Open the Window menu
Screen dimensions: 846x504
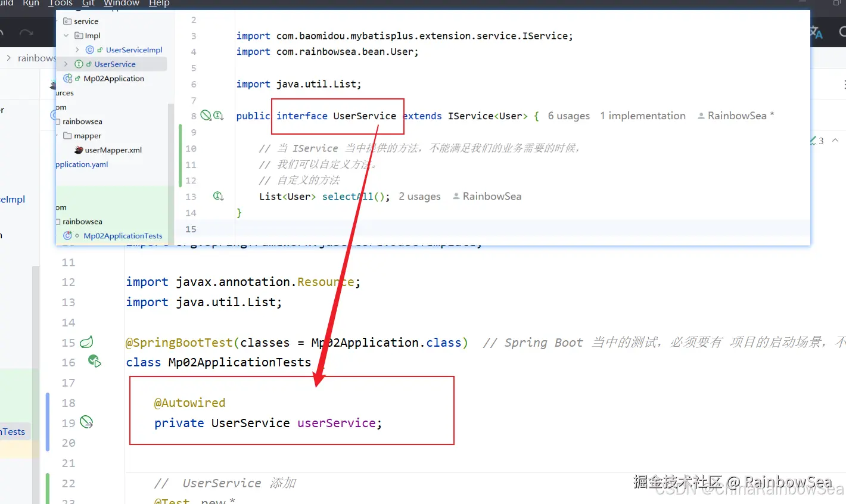click(122, 3)
